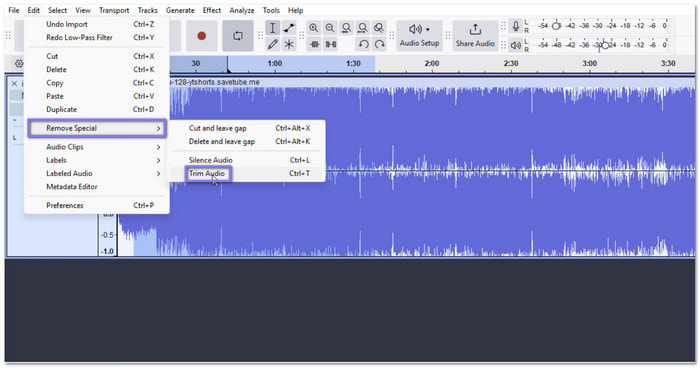Screen dimensions: 700x368
Task: Select the Envelope tool
Action: click(289, 28)
